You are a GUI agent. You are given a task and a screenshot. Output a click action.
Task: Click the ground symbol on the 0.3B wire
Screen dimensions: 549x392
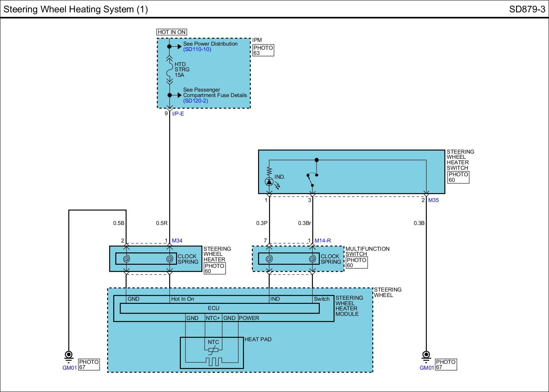426,355
